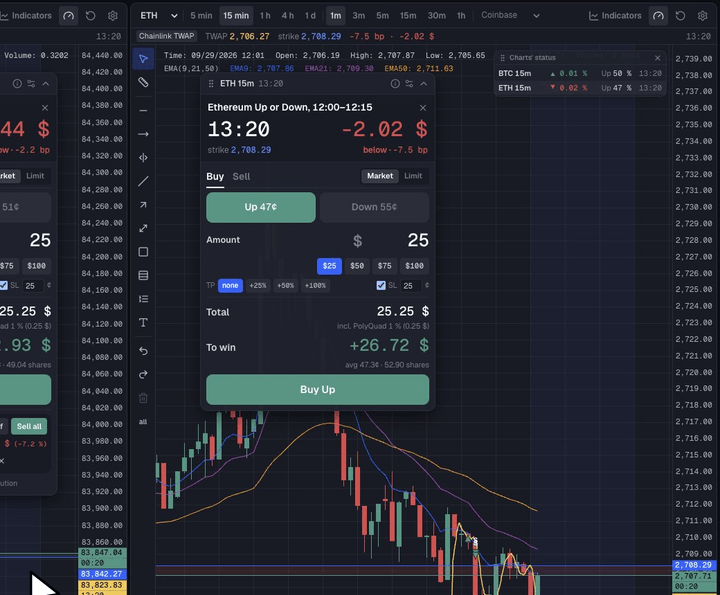
Task: Toggle the SL checkbox in left partial panel
Action: pyautogui.click(x=3, y=286)
